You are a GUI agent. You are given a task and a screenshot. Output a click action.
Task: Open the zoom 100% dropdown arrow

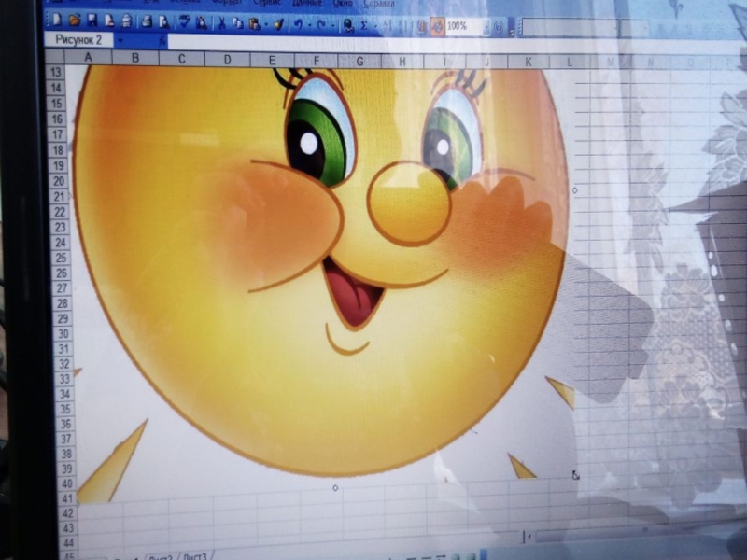486,28
